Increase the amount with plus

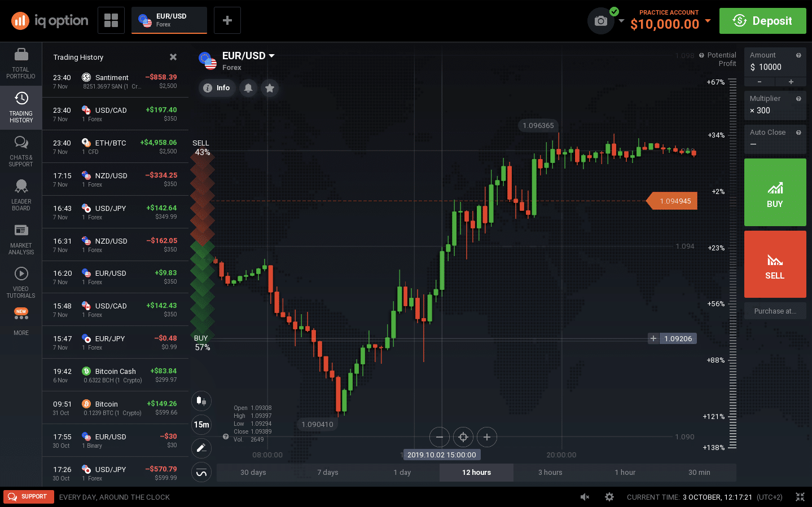791,82
